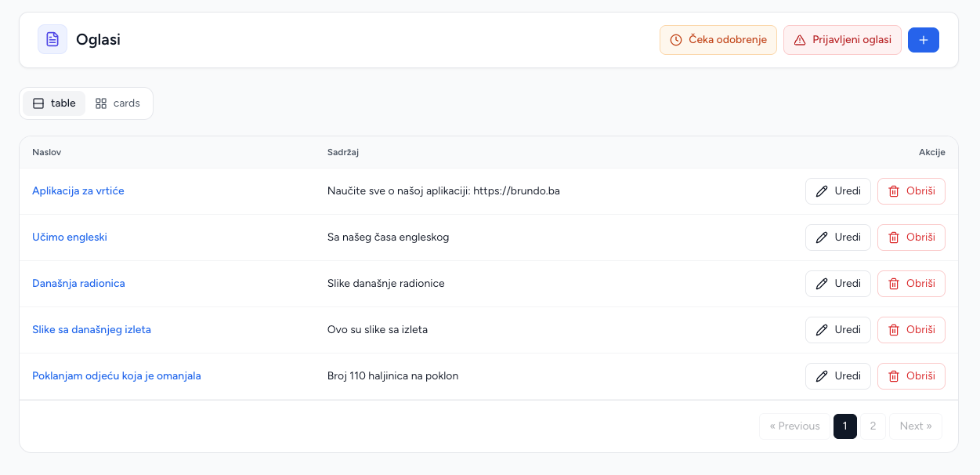Click text 'Sa našeg časa engleskog'

click(389, 237)
